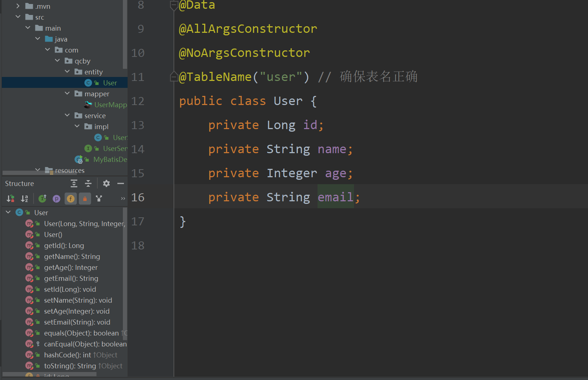Collapse the entity package
The height and width of the screenshot is (380, 588).
click(67, 71)
